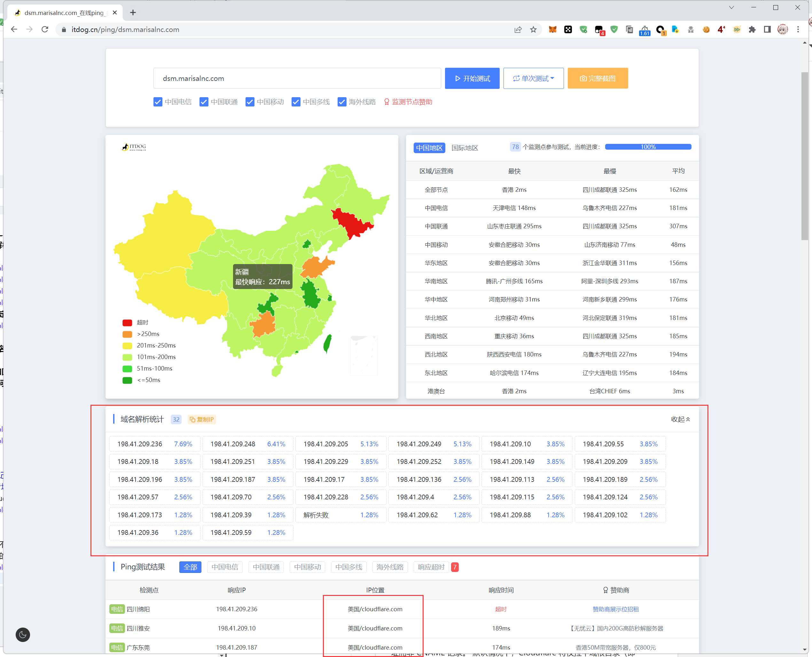Viewport: 812px width, 657px height.
Task: Take full screenshot with 完整截图
Action: 597,78
